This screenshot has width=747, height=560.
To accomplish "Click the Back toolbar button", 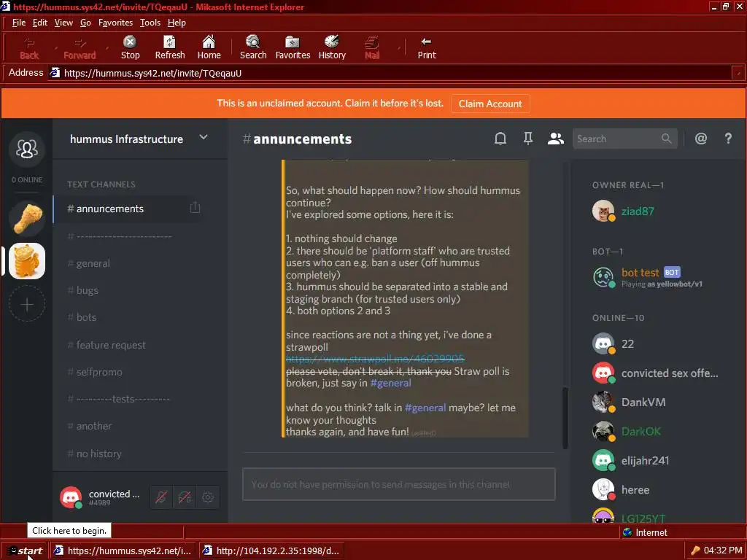I will pyautogui.click(x=29, y=48).
